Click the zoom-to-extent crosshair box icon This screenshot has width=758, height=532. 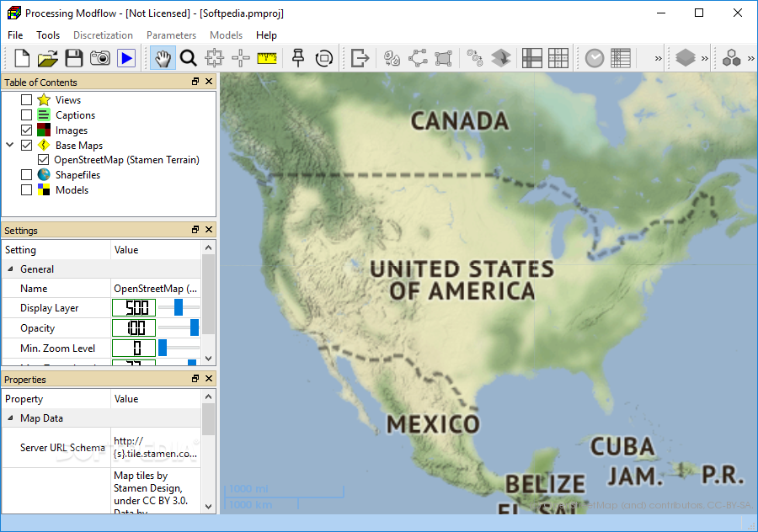point(215,58)
